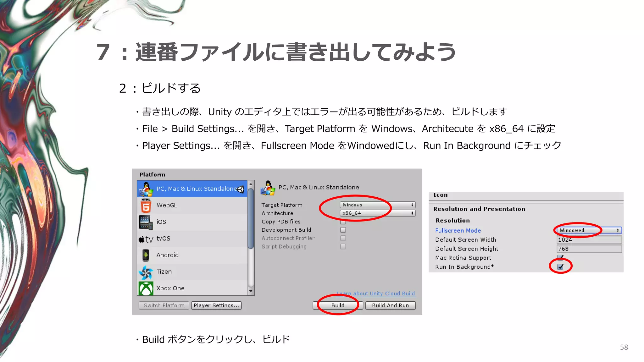This screenshot has width=644, height=362.
Task: Open Player Settings...
Action: pos(216,305)
